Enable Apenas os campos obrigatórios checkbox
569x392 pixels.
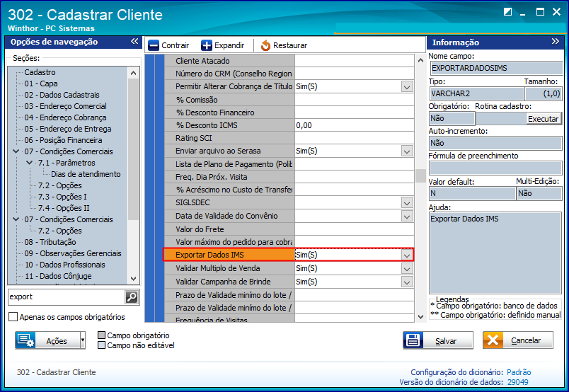click(x=13, y=317)
